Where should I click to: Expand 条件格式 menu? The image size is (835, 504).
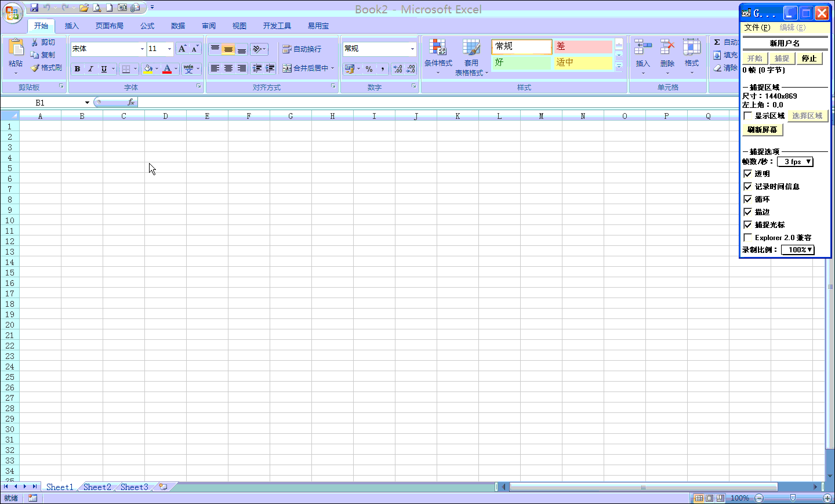click(438, 57)
